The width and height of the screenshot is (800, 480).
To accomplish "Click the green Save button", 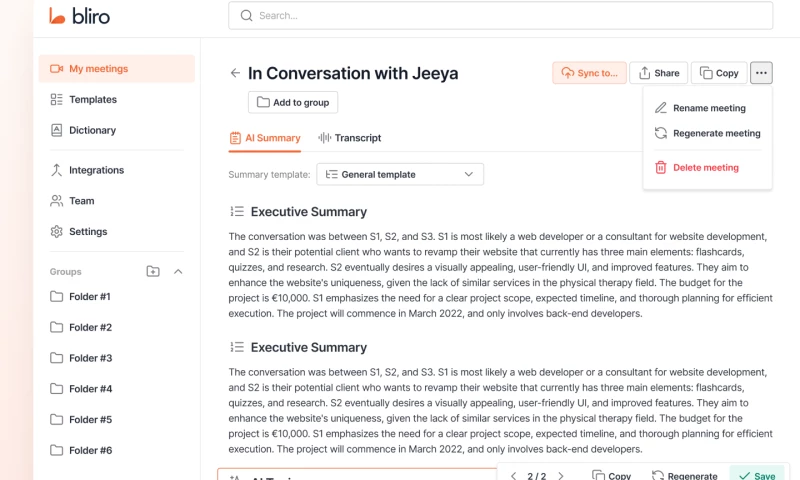I will [757, 474].
